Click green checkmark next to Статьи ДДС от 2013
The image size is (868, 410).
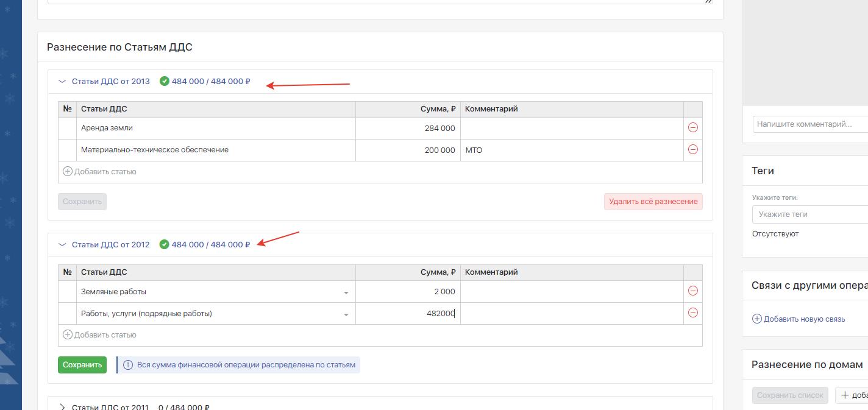[164, 82]
